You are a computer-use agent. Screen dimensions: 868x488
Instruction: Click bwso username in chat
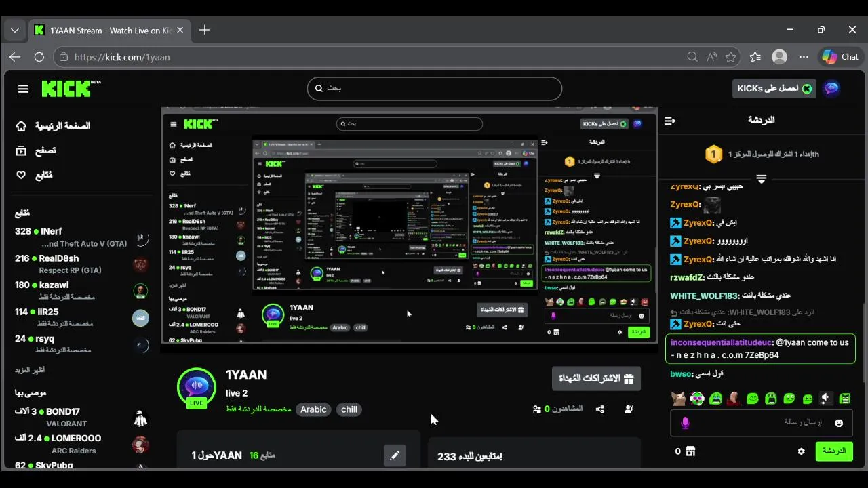680,374
